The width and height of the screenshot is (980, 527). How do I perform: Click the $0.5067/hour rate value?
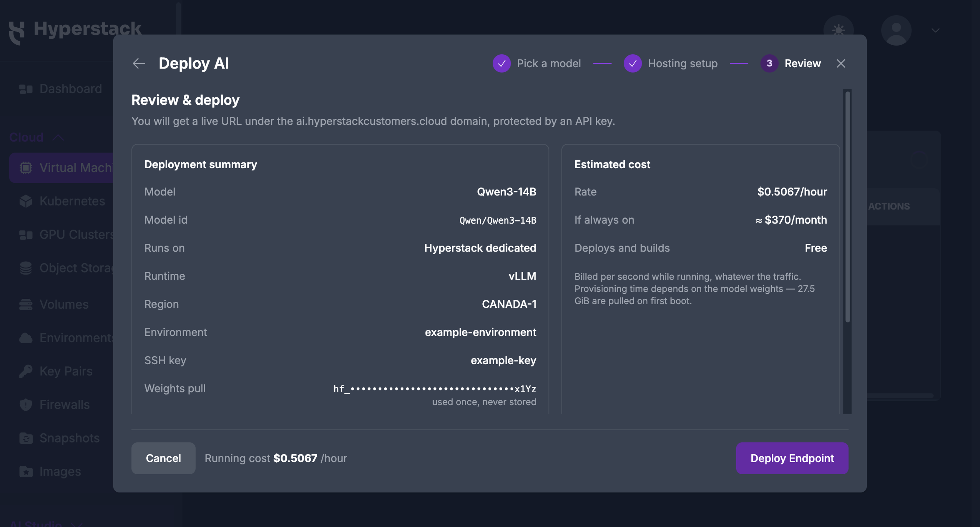(792, 191)
